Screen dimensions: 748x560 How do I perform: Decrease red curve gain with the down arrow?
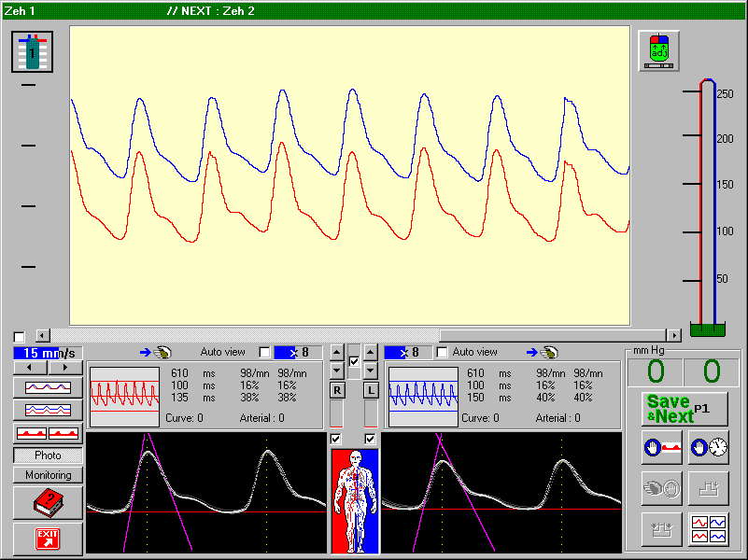(x=337, y=371)
